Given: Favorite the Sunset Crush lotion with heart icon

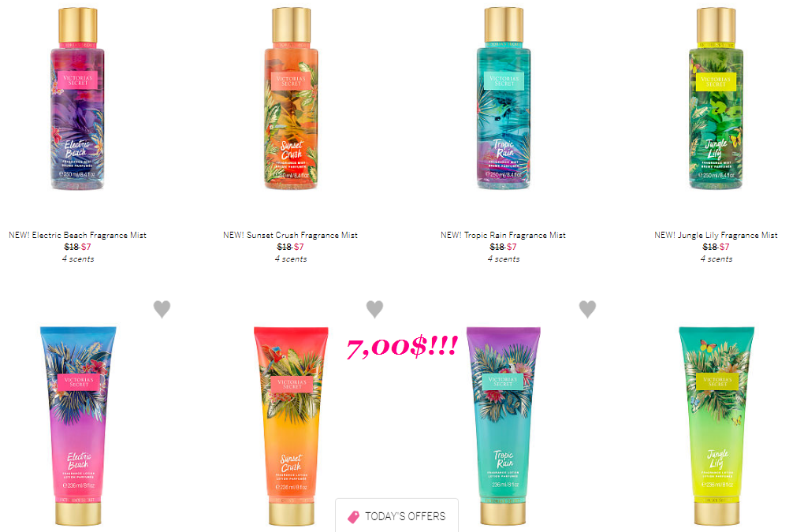Looking at the screenshot, I should click(374, 309).
